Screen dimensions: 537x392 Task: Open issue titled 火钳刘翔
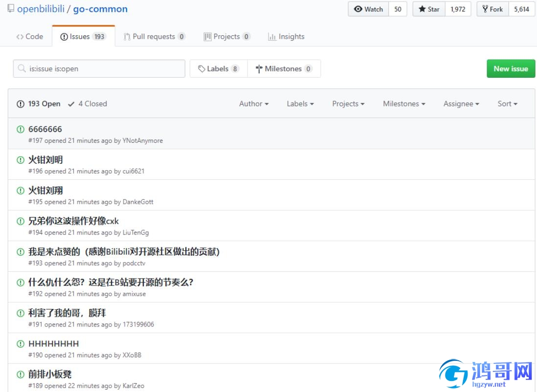click(45, 190)
